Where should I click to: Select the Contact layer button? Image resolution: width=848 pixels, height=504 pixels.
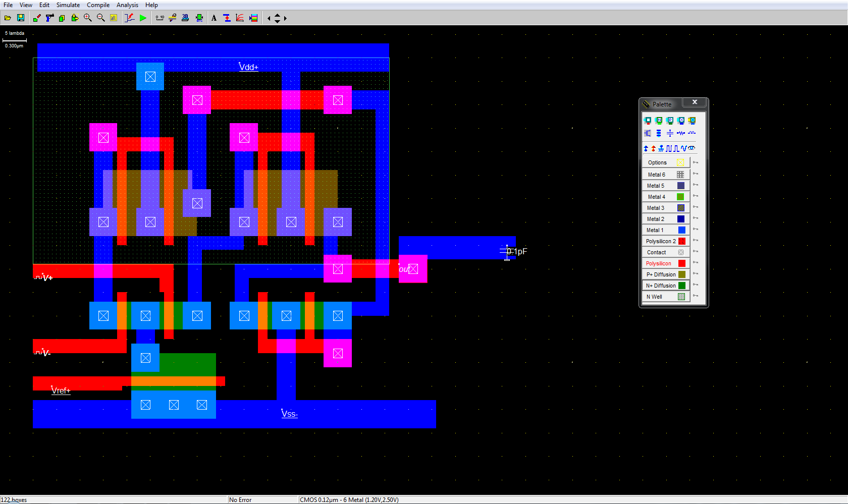point(666,252)
